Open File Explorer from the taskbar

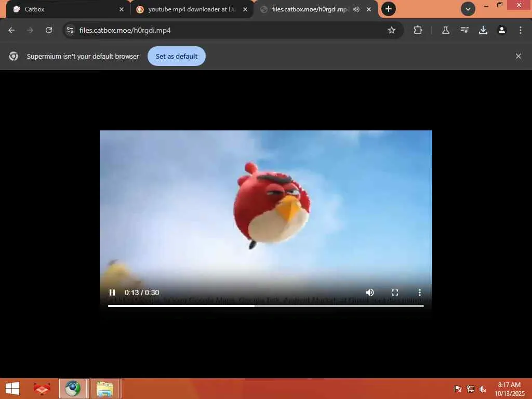tap(105, 389)
